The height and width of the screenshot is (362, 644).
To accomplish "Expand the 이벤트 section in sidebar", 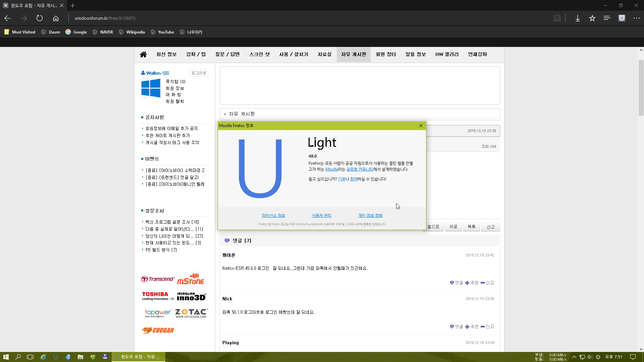I will pos(152,158).
